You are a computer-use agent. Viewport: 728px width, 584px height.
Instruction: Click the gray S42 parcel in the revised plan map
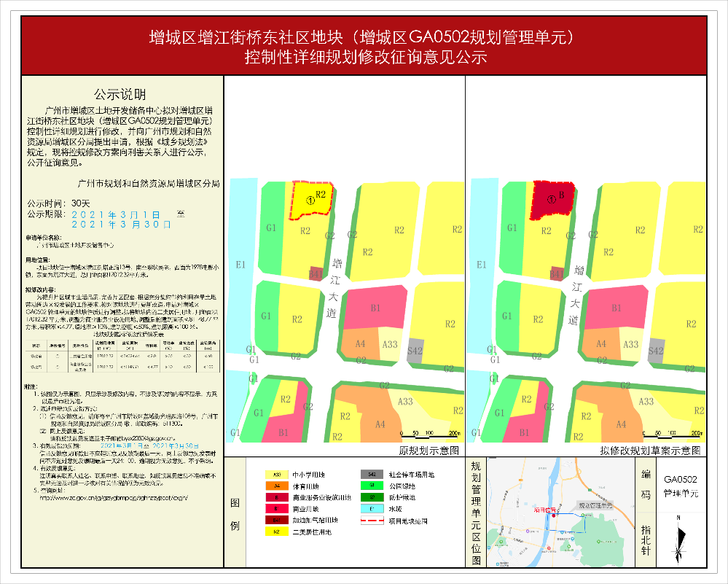656,351
